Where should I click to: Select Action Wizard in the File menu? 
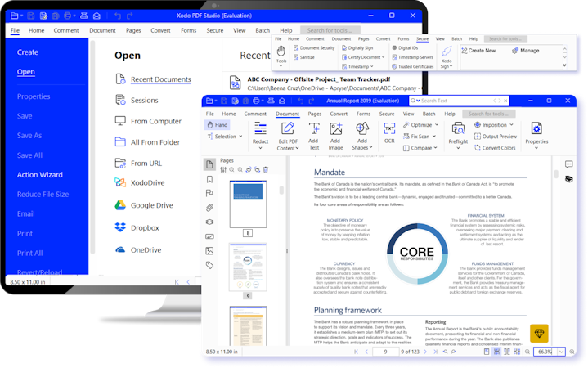tap(40, 175)
